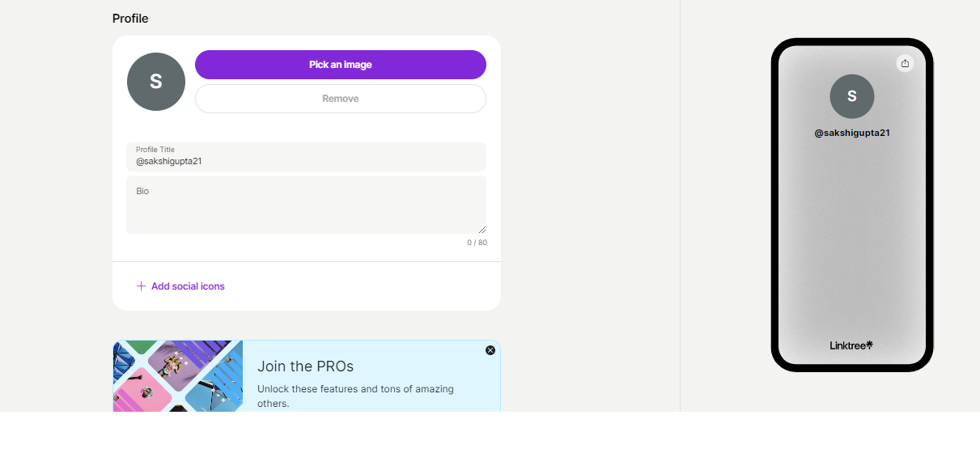The width and height of the screenshot is (980, 470).
Task: Click the share icon in phone preview
Action: tap(905, 64)
